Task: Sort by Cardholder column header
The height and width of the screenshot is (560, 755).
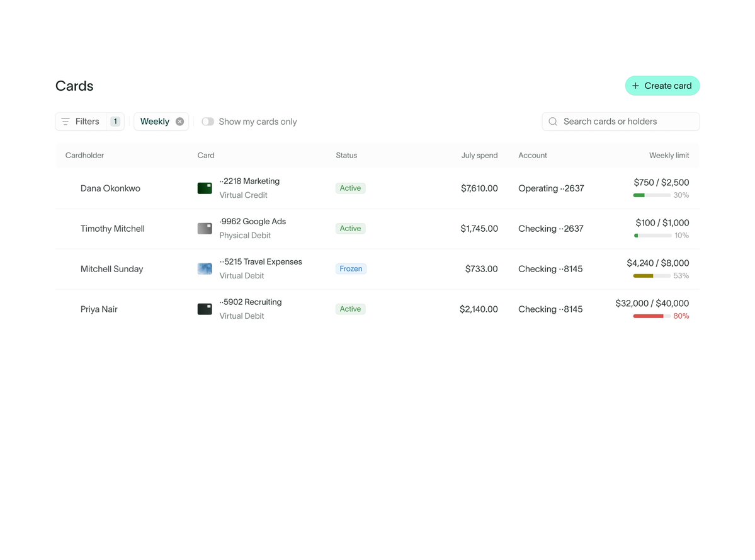Action: click(x=85, y=156)
